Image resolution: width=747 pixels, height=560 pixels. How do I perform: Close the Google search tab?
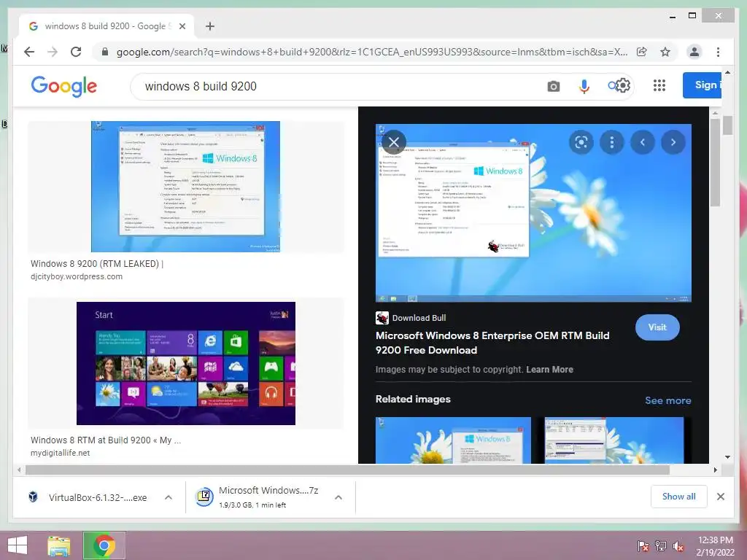[182, 26]
